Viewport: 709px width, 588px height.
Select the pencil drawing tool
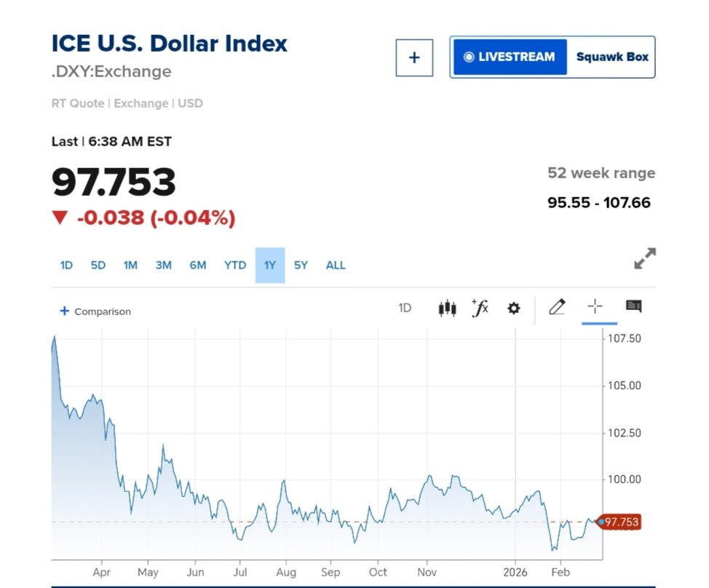[x=557, y=307]
